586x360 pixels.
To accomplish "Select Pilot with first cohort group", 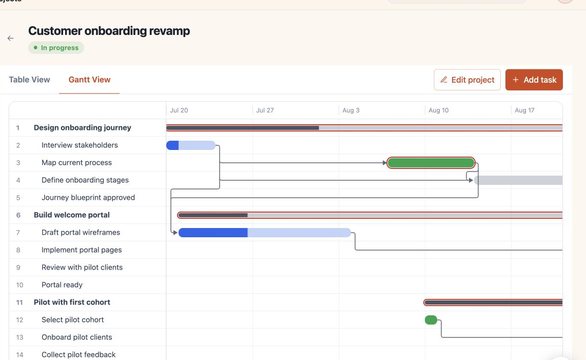I will tap(72, 302).
